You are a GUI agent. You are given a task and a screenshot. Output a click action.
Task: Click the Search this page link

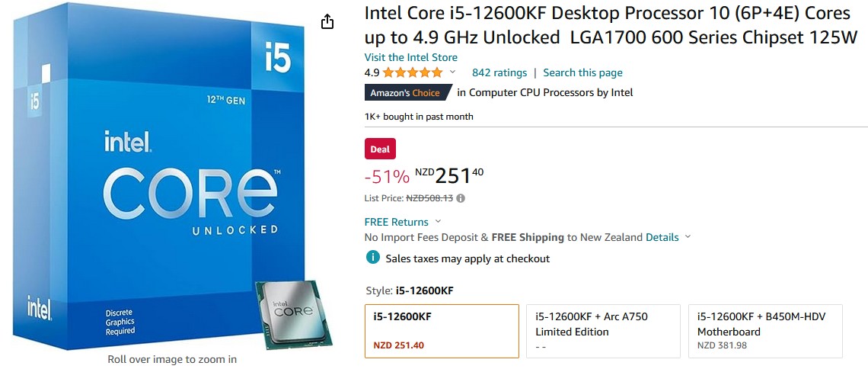pos(582,73)
